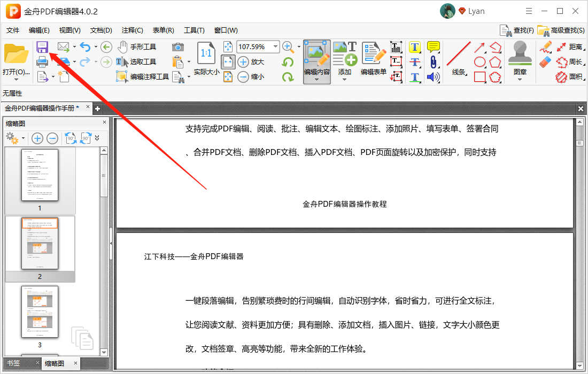588x374 pixels.
Task: Select page 3 thumbnail
Action: (40, 312)
